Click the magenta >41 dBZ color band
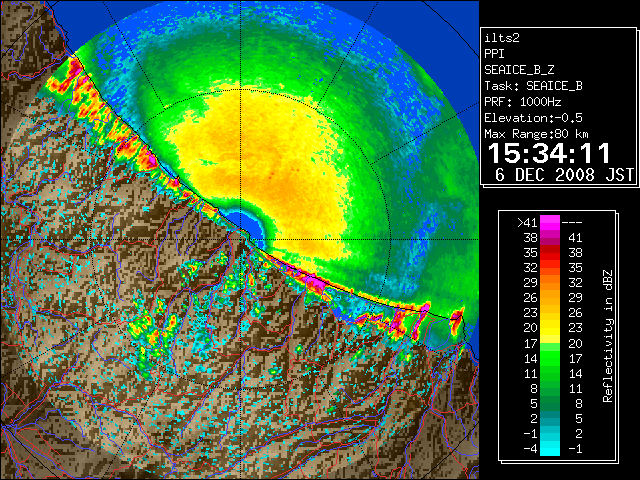640x480 pixels. (550, 222)
